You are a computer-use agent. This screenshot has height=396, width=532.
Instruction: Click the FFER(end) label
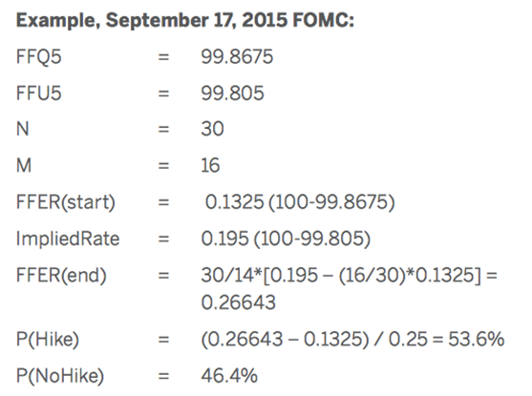coord(61,276)
